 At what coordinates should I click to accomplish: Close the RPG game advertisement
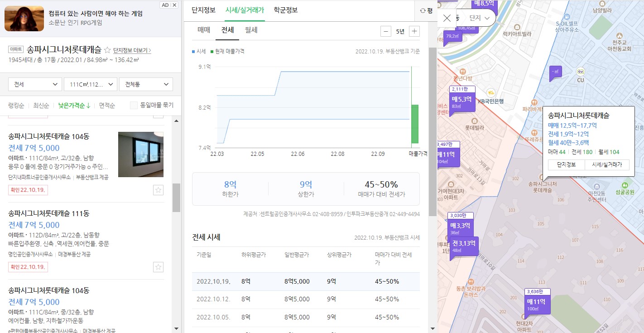coord(175,5)
